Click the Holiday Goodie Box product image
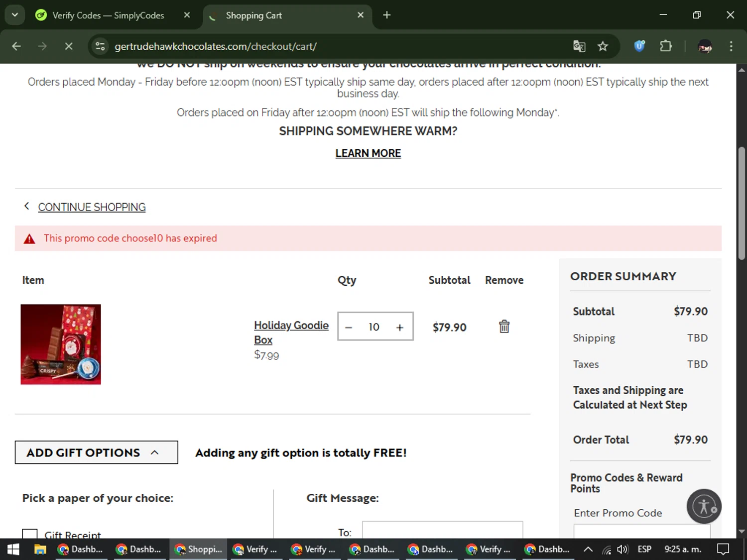This screenshot has width=747, height=560. tap(61, 344)
